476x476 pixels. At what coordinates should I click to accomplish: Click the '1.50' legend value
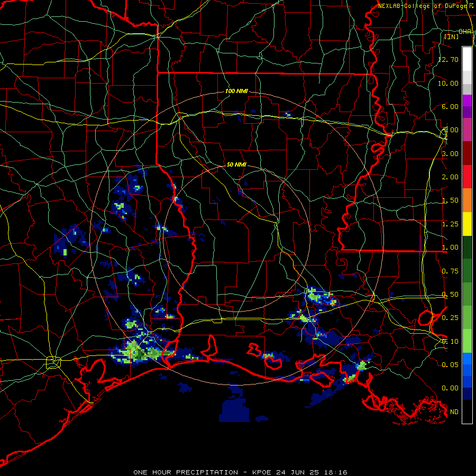(x=450, y=200)
